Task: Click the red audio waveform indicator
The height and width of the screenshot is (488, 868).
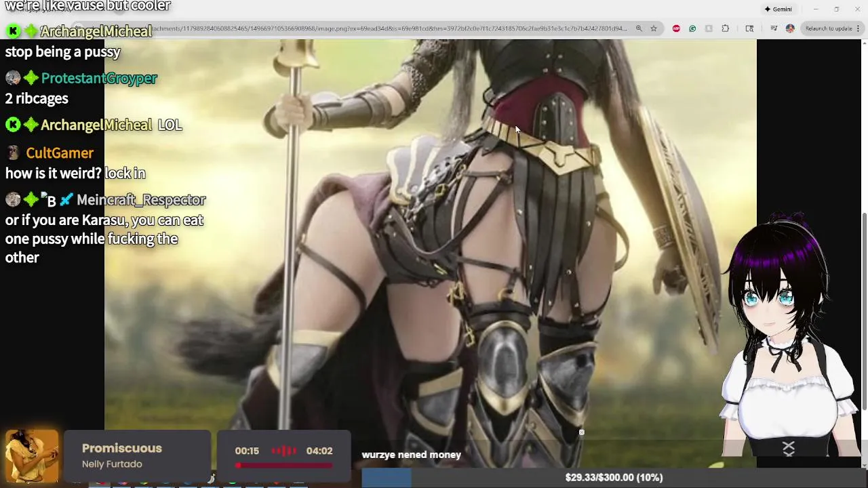Action: click(284, 451)
